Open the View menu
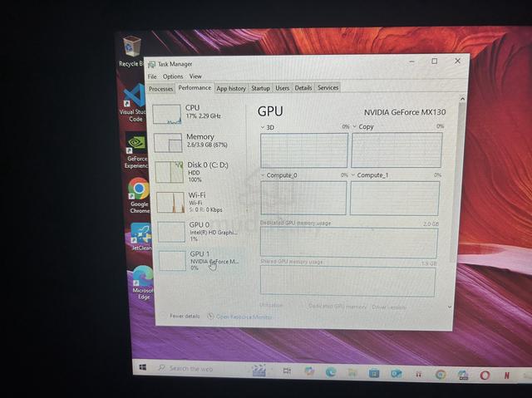532x398 pixels. pos(195,76)
